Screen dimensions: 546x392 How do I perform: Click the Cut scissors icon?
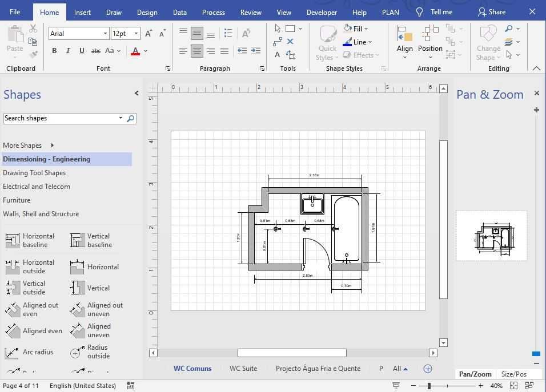click(x=33, y=28)
